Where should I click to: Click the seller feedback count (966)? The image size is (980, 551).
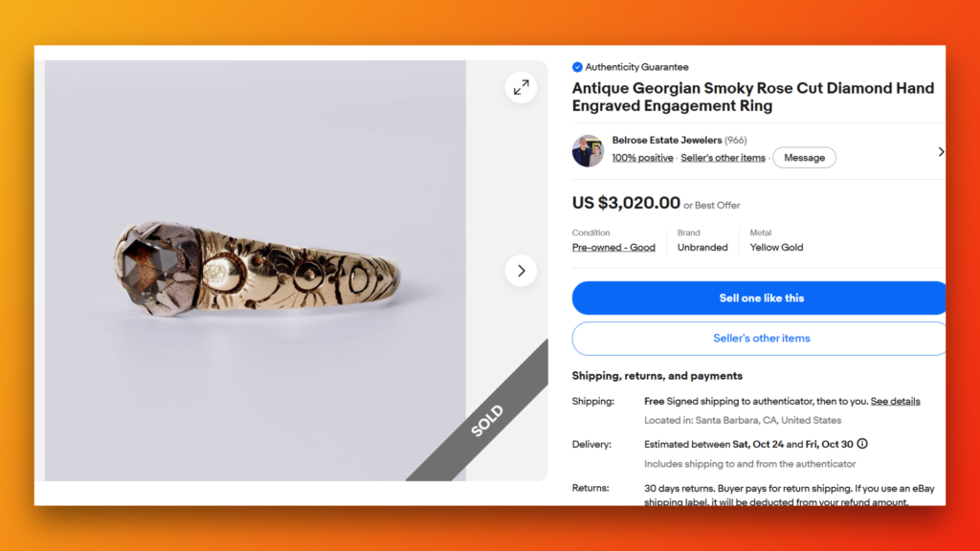pyautogui.click(x=736, y=140)
